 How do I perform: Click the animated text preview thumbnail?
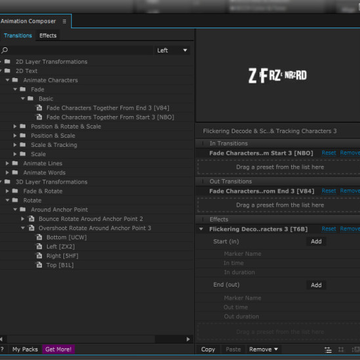pos(278,75)
